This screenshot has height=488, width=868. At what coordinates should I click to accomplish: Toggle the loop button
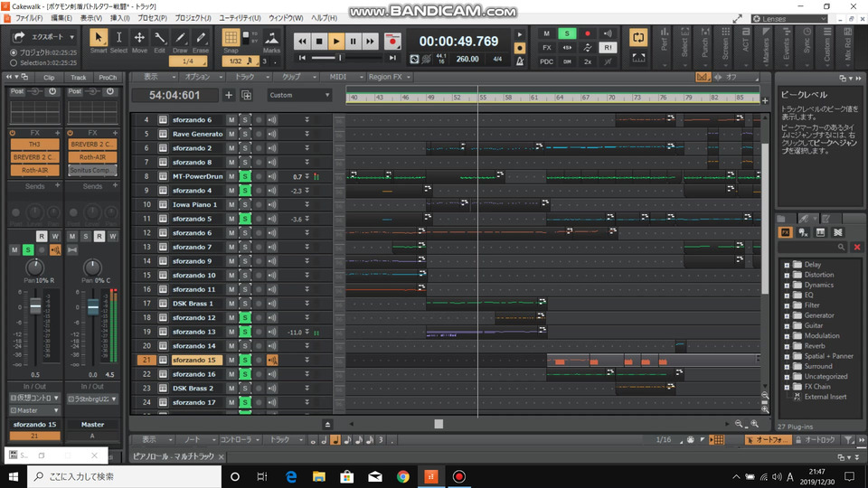(x=638, y=38)
